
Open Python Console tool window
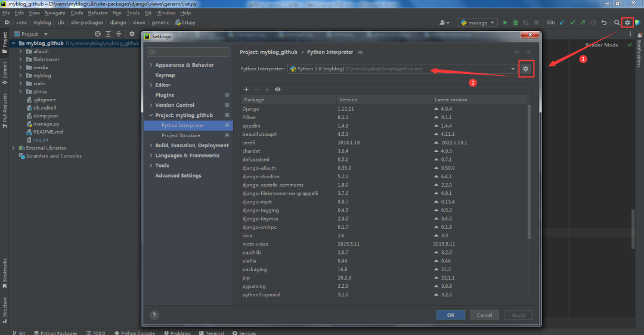134,333
